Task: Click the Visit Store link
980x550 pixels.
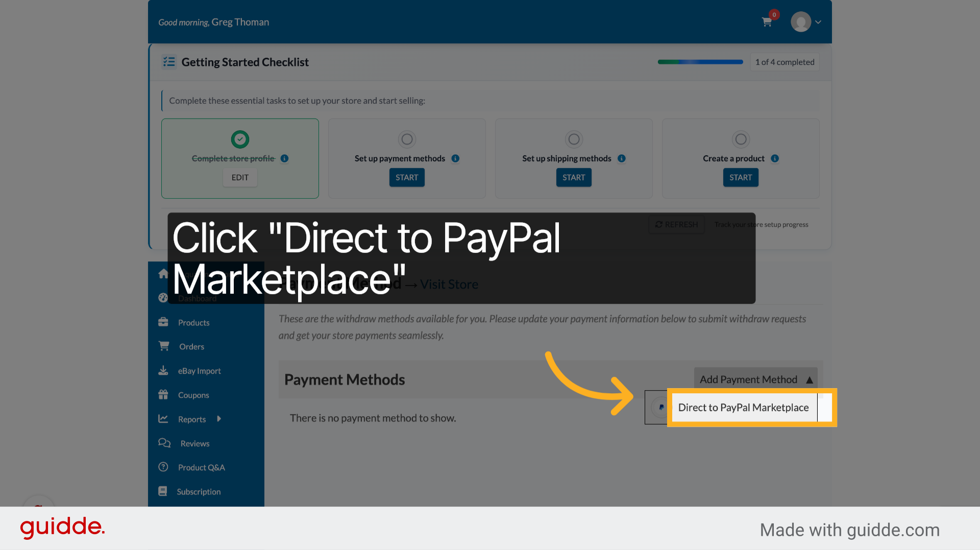Action: [449, 284]
